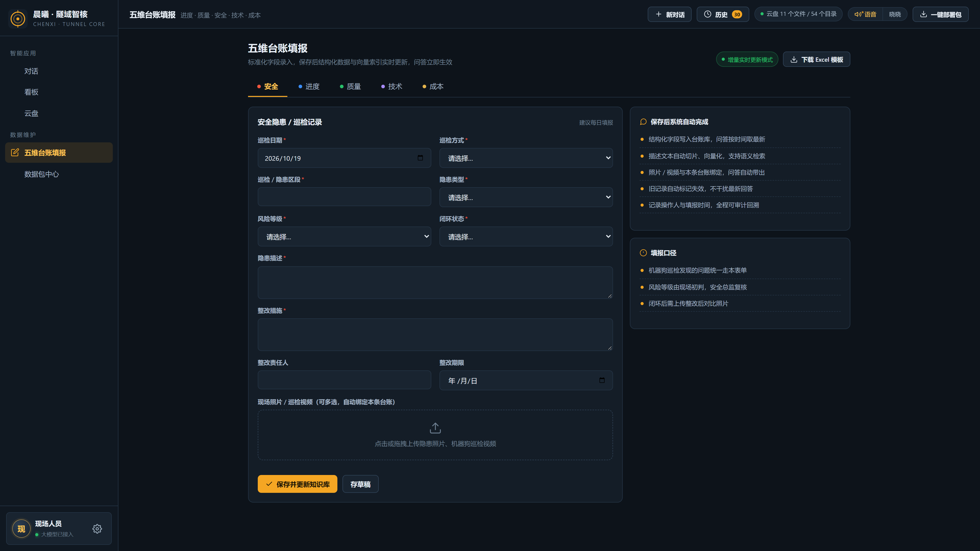Open the 巡检方式 dropdown
Screen dimensions: 980x551
point(526,158)
